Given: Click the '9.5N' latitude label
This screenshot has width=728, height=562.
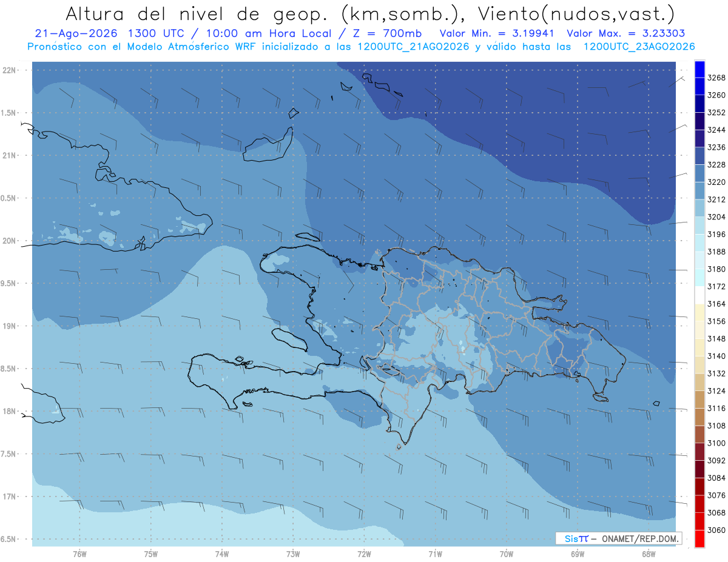Looking at the screenshot, I should click(7, 283).
